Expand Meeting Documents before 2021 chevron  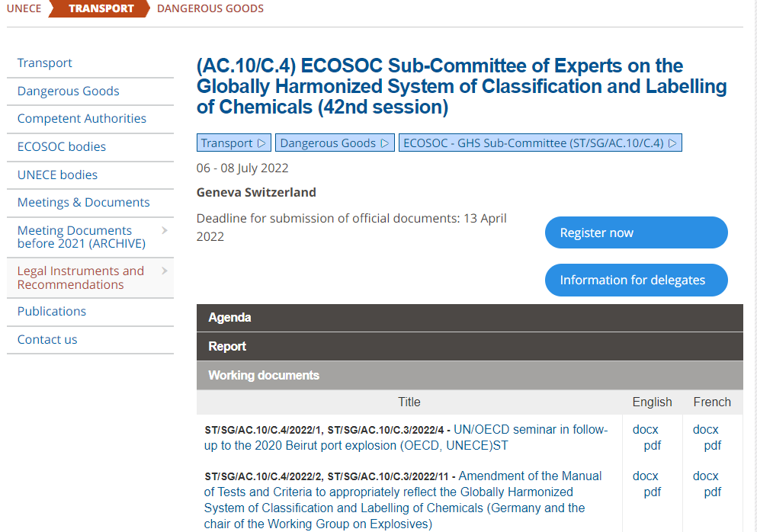(164, 230)
